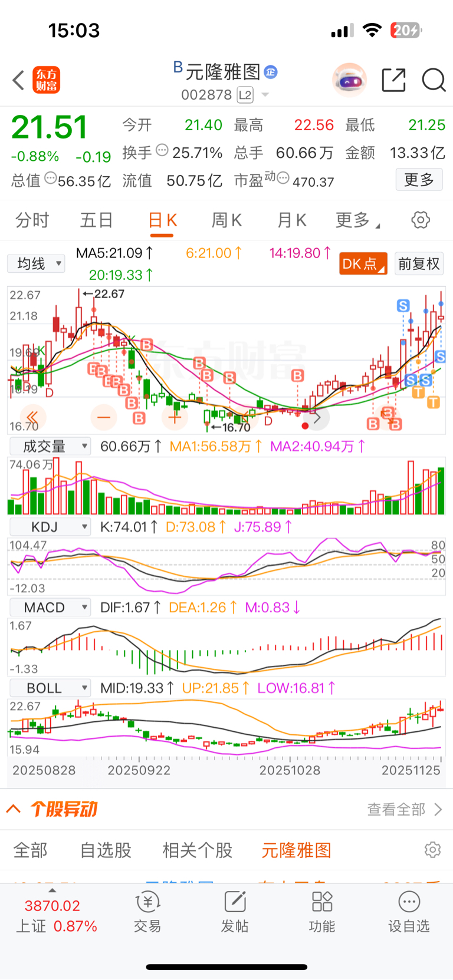
Task: Tap the chart zoom-out minus button
Action: (x=104, y=418)
